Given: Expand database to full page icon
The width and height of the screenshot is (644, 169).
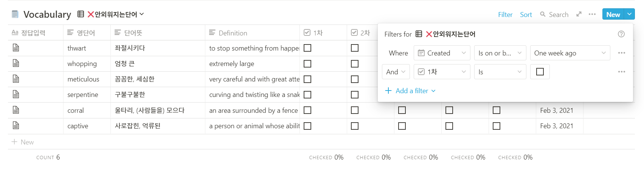Looking at the screenshot, I should pos(579,14).
